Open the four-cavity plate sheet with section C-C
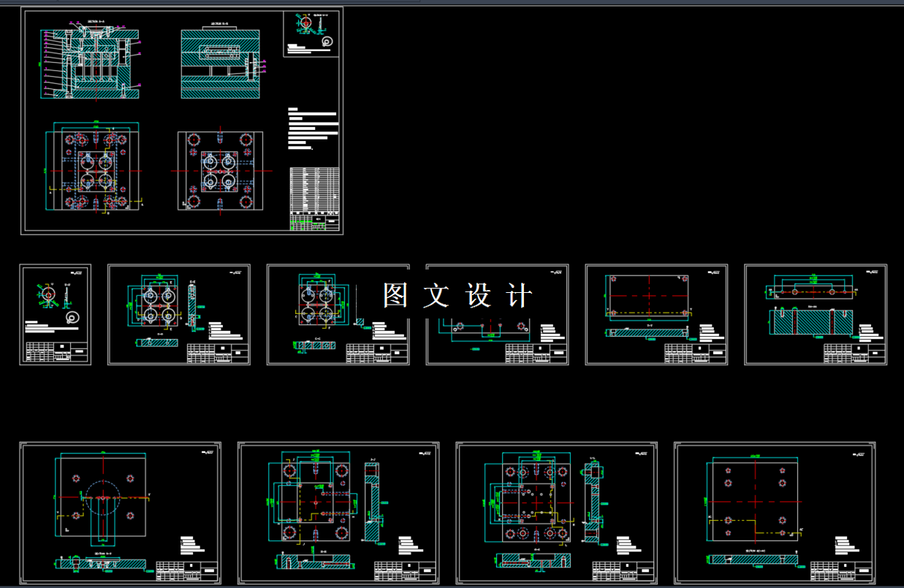This screenshot has height=588, width=904. tap(338, 314)
